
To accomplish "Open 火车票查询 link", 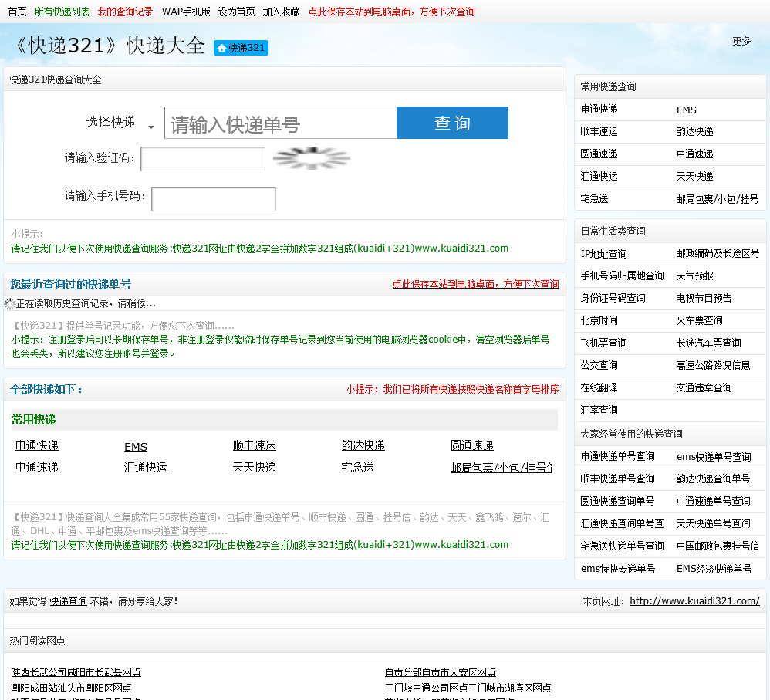I will pos(699,321).
